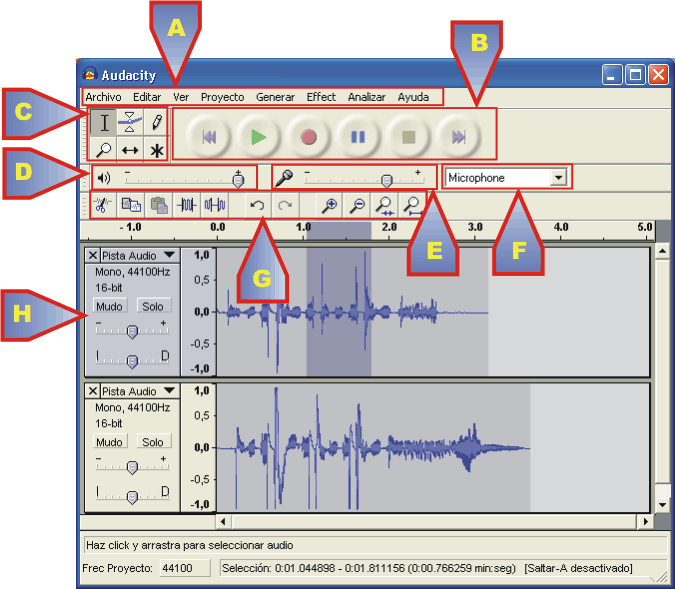Choose the Envelope tool
Screen dimensions: 675x589
pos(130,123)
